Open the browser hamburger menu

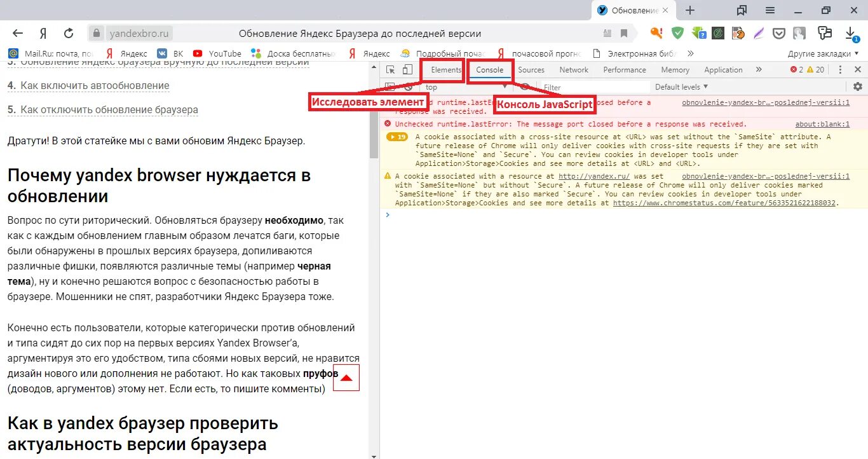pyautogui.click(x=770, y=10)
